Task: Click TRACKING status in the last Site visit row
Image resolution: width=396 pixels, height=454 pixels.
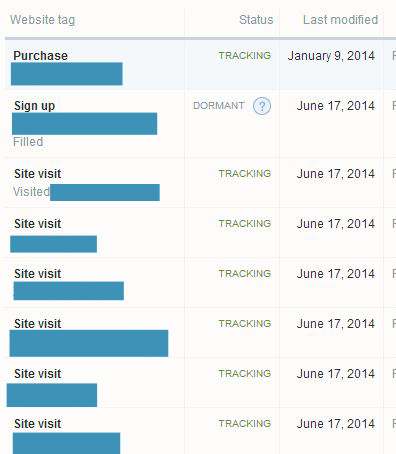Action: click(x=245, y=423)
